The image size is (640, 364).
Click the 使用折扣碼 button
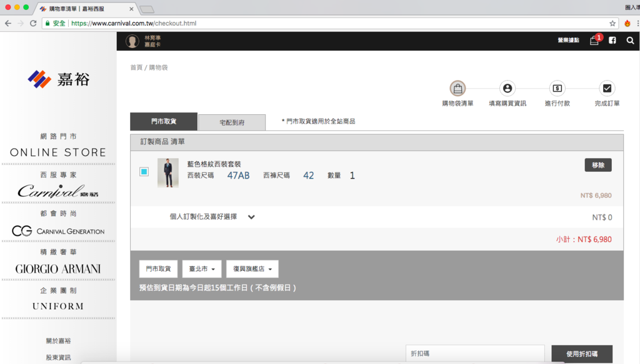(x=582, y=354)
